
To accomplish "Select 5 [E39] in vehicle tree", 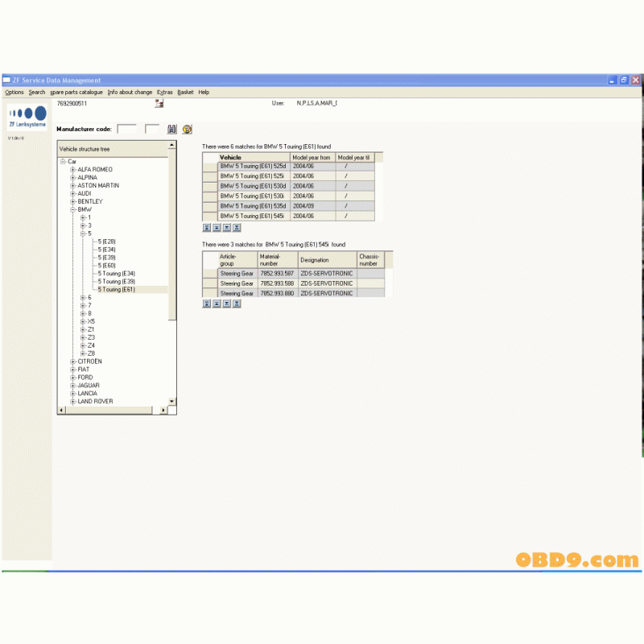I will pyautogui.click(x=107, y=258).
